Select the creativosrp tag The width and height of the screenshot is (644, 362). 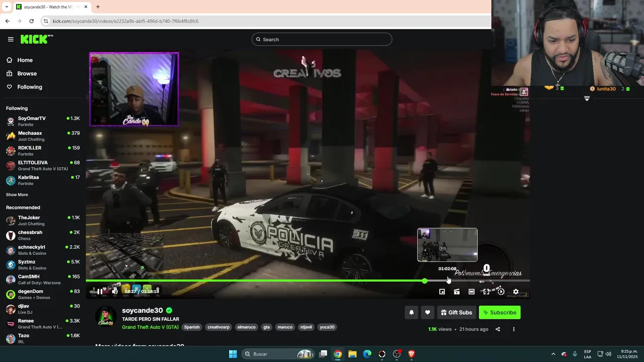click(x=218, y=327)
